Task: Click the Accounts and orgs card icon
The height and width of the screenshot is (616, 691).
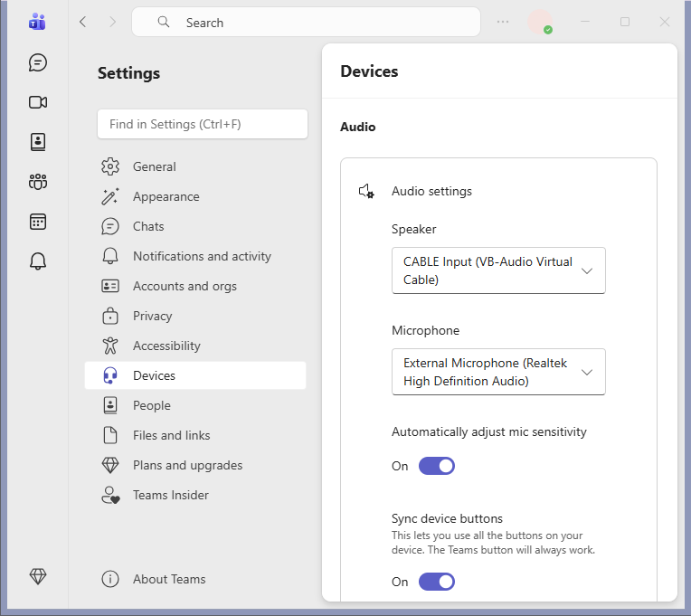Action: click(x=110, y=286)
